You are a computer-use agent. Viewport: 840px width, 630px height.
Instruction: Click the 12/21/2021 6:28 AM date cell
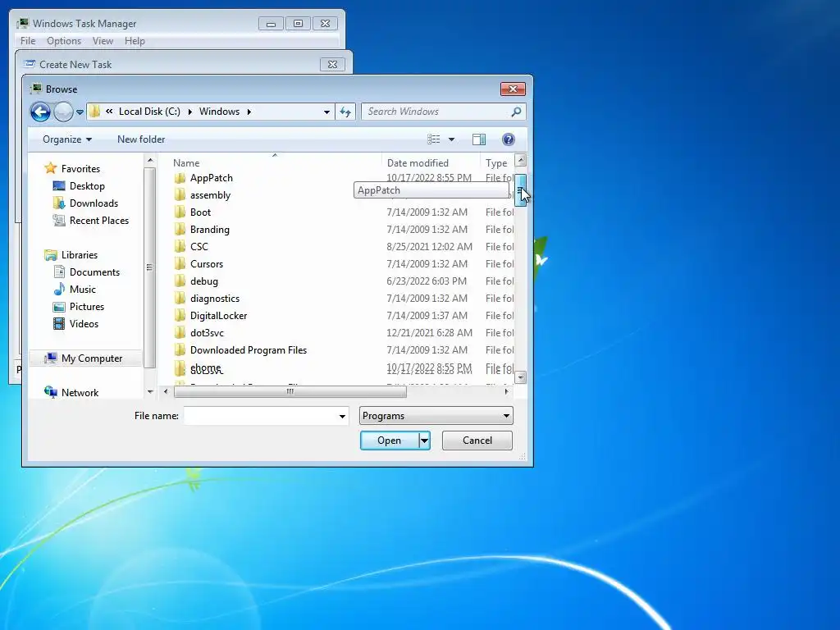(x=429, y=333)
